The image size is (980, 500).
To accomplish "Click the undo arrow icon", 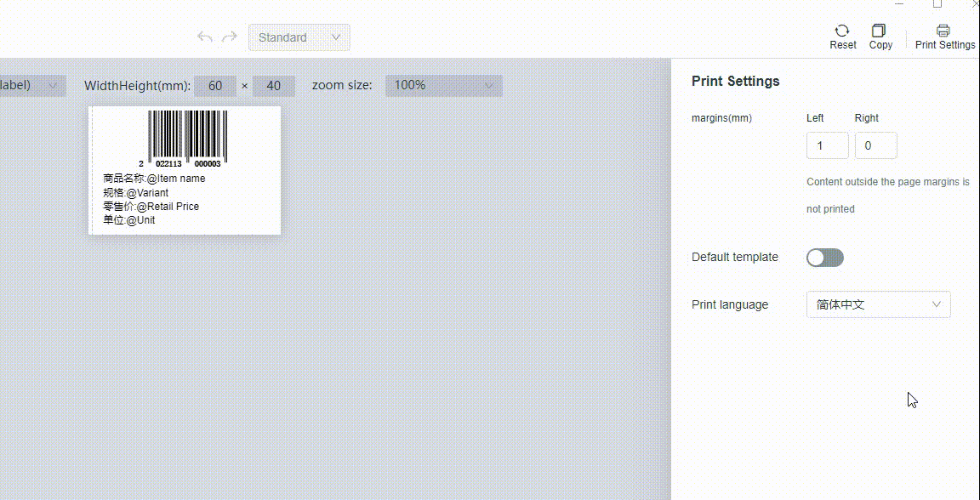I will pyautogui.click(x=204, y=37).
